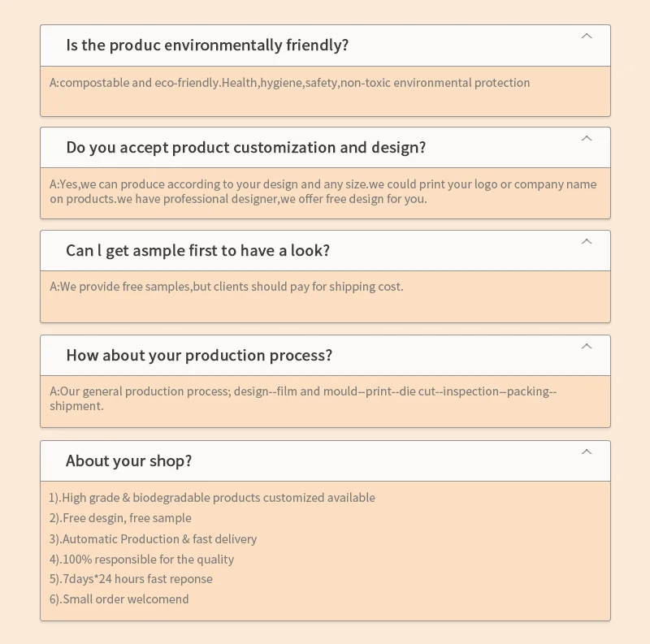650x644 pixels.
Task: Click 'How about your production process?' heading
Action: click(199, 356)
